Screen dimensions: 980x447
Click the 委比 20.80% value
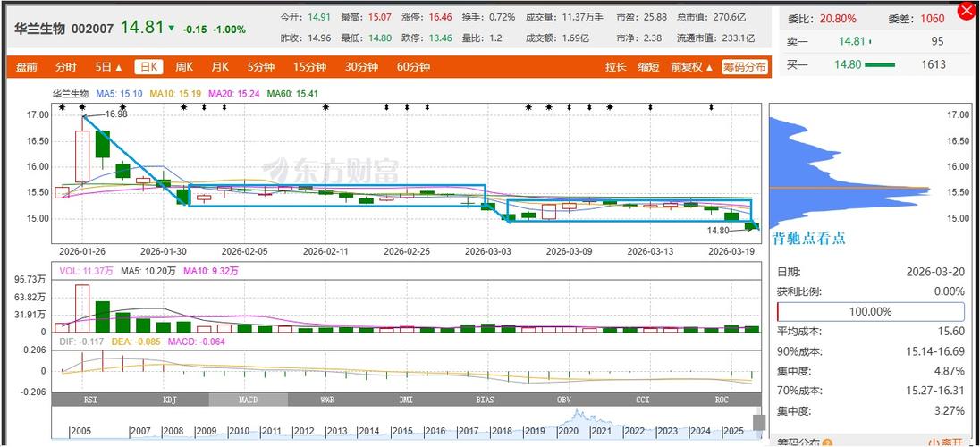pos(838,19)
